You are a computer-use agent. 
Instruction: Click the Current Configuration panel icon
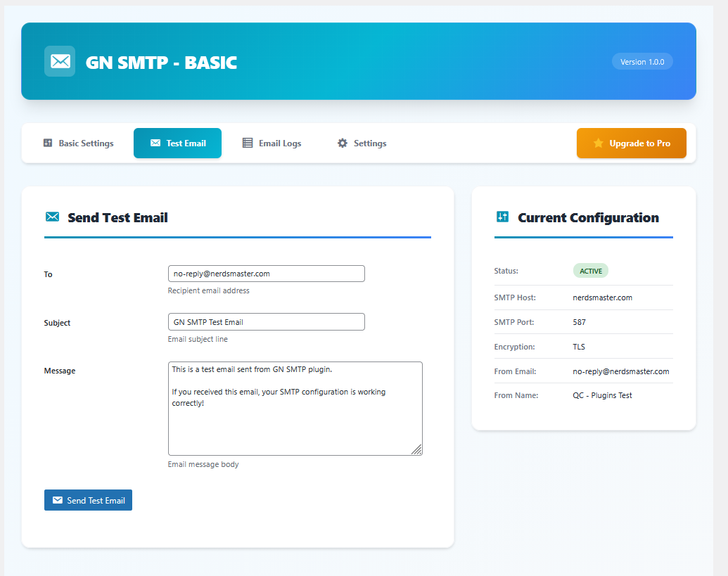coord(502,217)
